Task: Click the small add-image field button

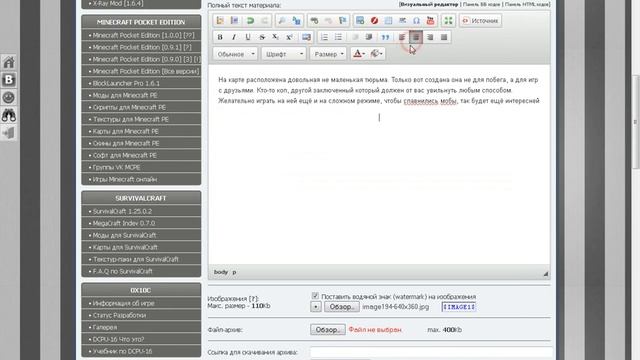Action: click(316, 307)
